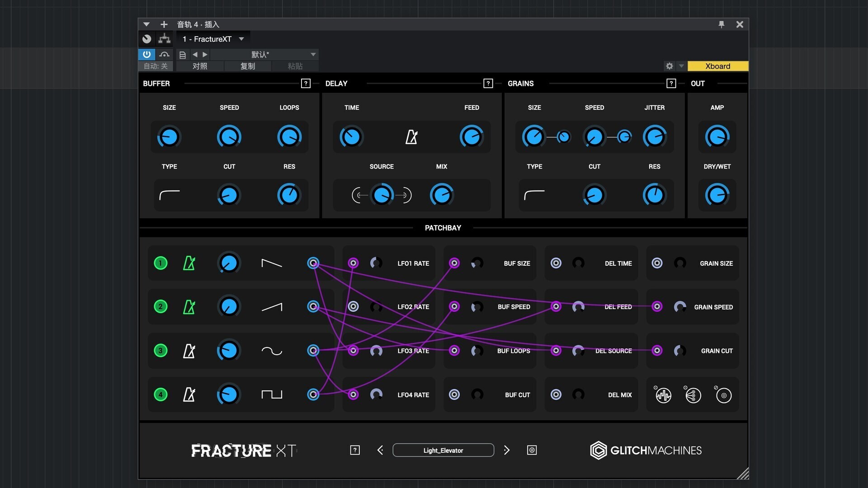The width and height of the screenshot is (868, 488).
Task: Click the GRAIN SIZE input jack
Action: pos(657,263)
